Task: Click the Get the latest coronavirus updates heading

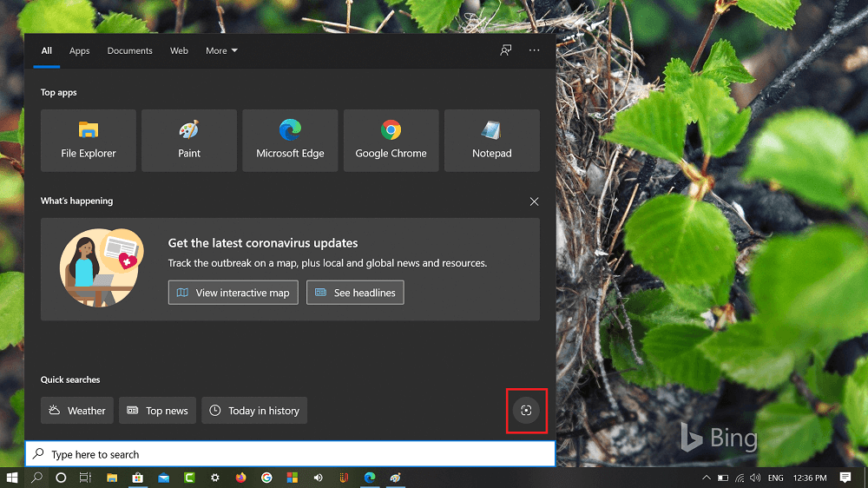Action: 263,242
